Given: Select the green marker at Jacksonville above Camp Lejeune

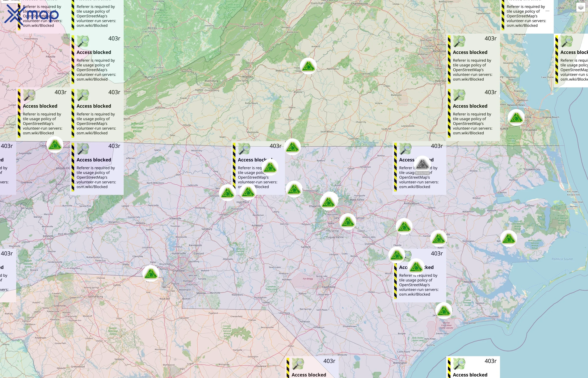Looking at the screenshot, I should [444, 311].
